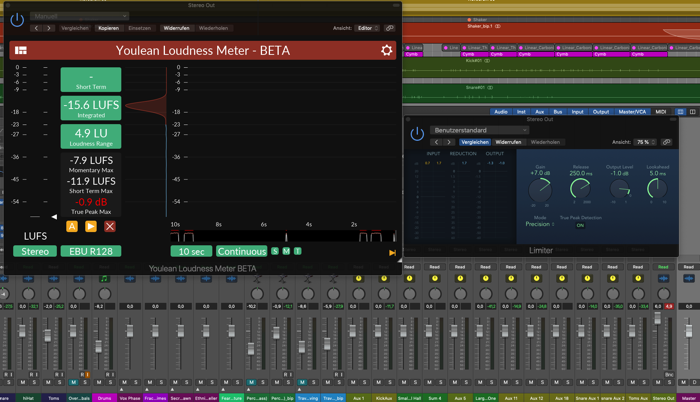The width and height of the screenshot is (700, 402).
Task: Go to previous preset in Limiter window
Action: pos(437,142)
